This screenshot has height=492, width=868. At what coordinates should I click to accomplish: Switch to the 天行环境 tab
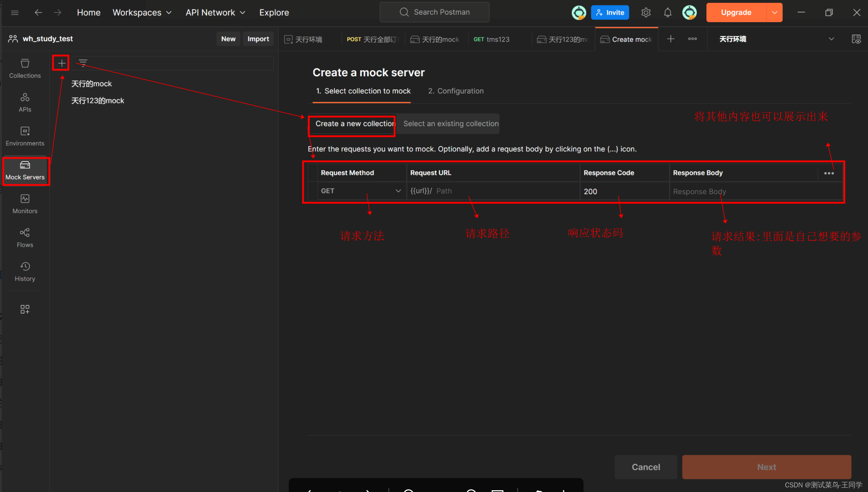(x=309, y=39)
